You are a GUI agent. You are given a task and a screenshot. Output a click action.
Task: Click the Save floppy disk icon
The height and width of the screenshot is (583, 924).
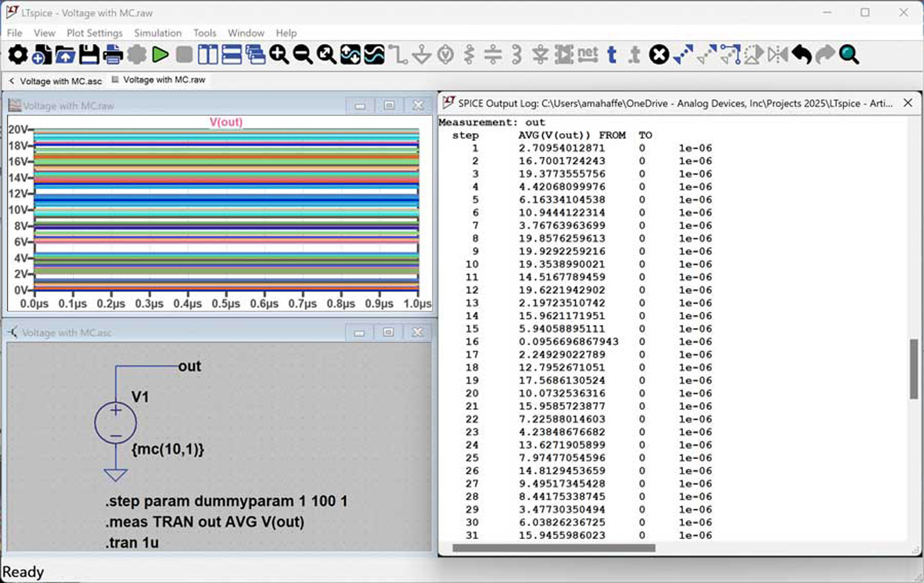pyautogui.click(x=89, y=55)
